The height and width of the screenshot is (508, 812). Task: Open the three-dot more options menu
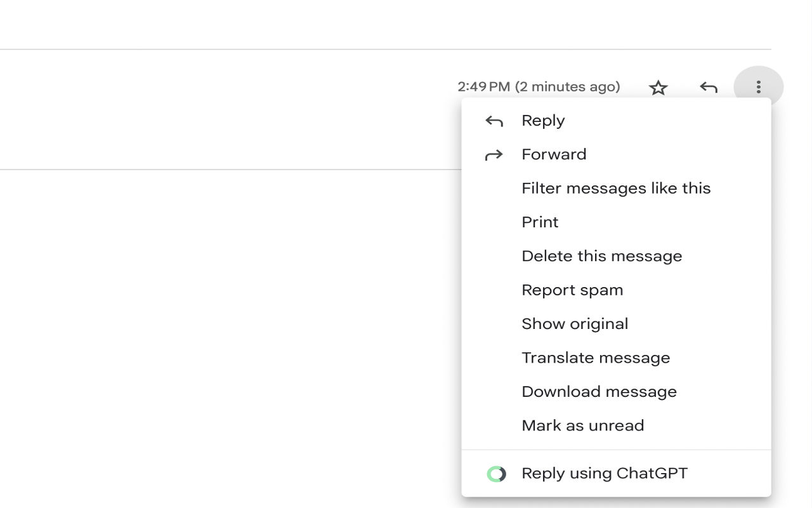pos(759,87)
